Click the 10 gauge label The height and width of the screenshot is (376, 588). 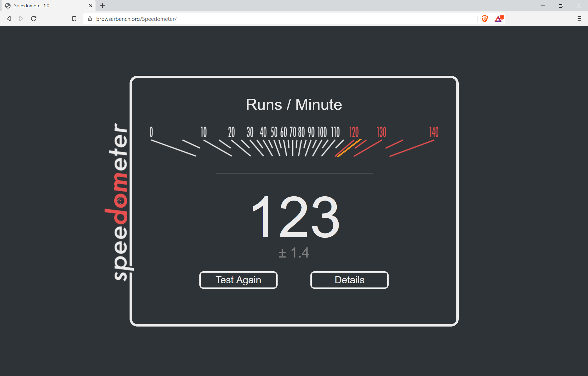coord(204,132)
